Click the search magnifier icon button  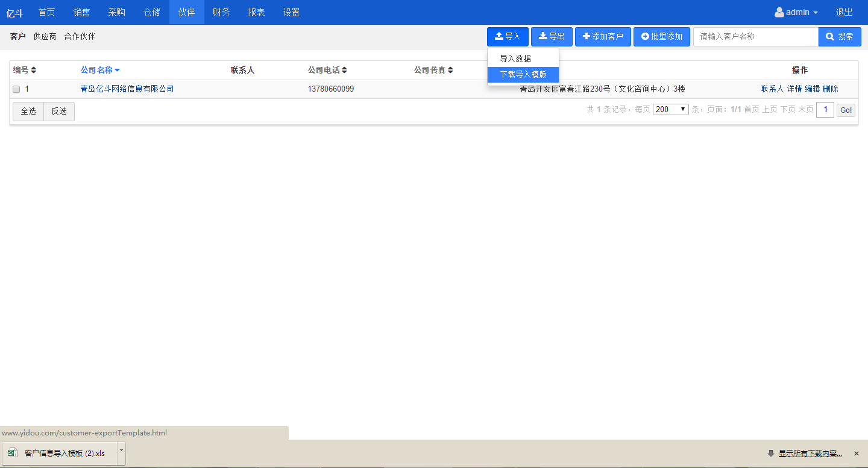830,37
